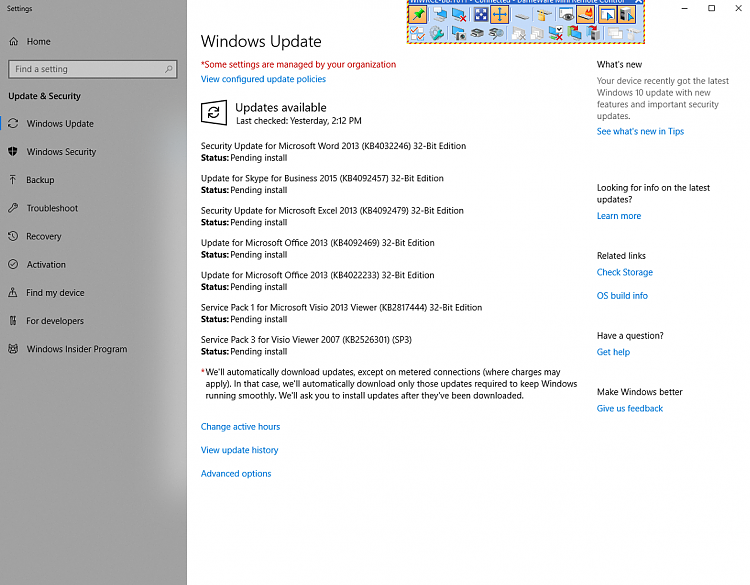
Task: Click the Update & Security section heading
Action: click(x=44, y=96)
